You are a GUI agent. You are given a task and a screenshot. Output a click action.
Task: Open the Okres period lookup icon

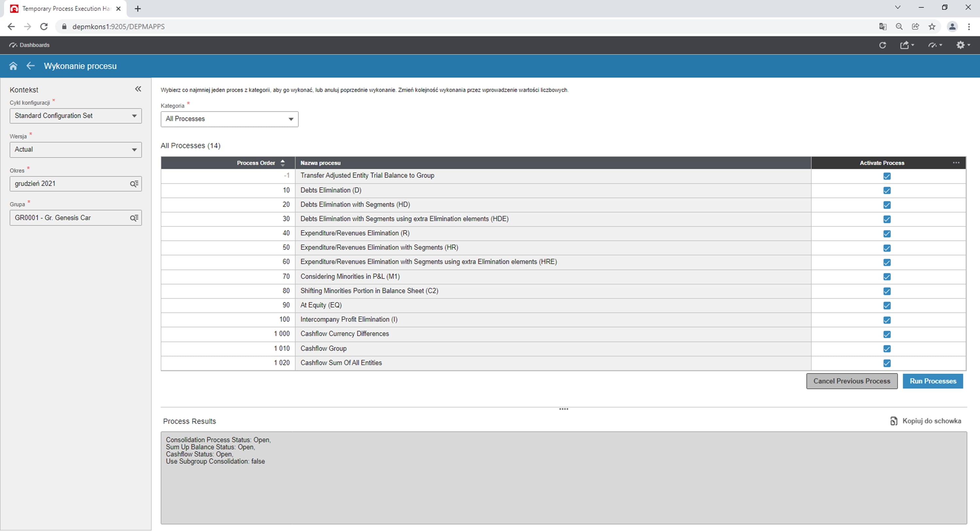point(134,184)
